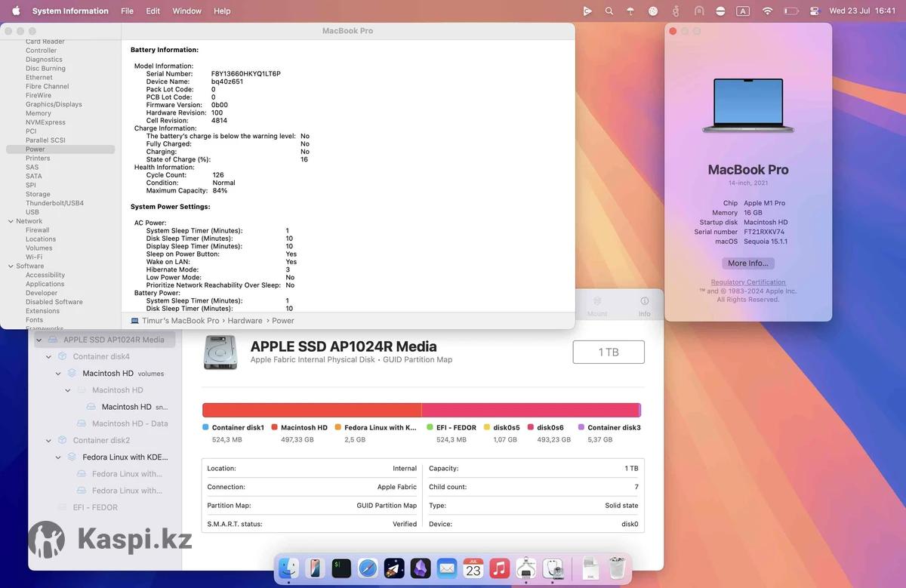Open the Apple menu
906x588 pixels.
pos(16,11)
